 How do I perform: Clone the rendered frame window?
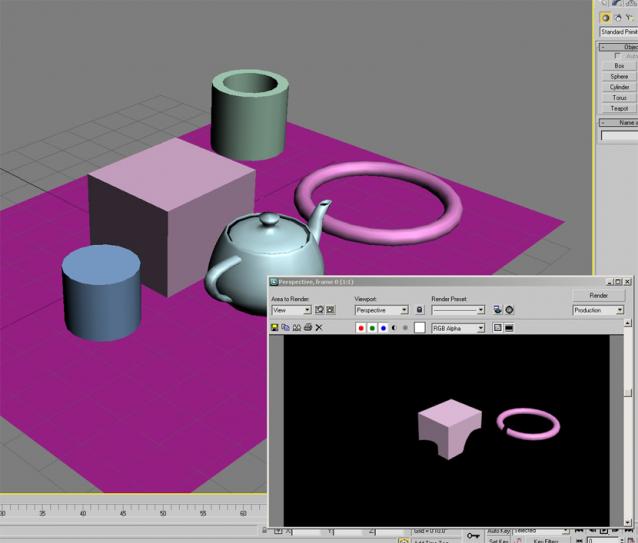tap(297, 327)
